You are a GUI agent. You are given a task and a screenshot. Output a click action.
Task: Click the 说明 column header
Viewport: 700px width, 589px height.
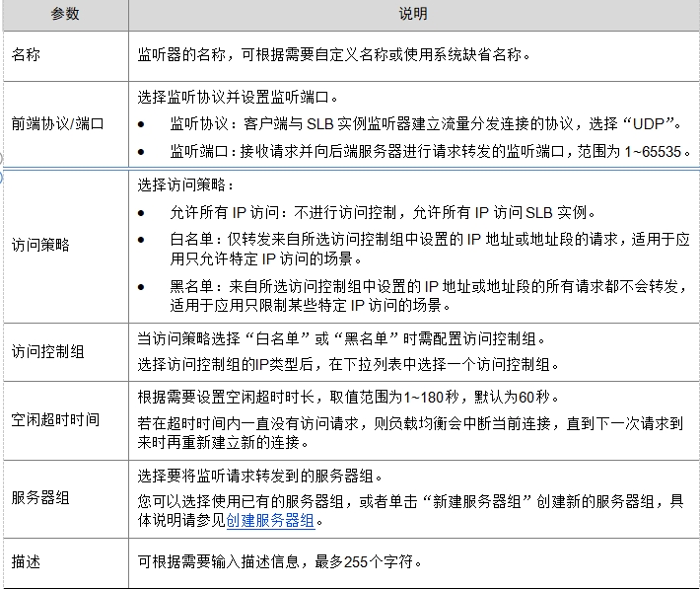tap(413, 14)
